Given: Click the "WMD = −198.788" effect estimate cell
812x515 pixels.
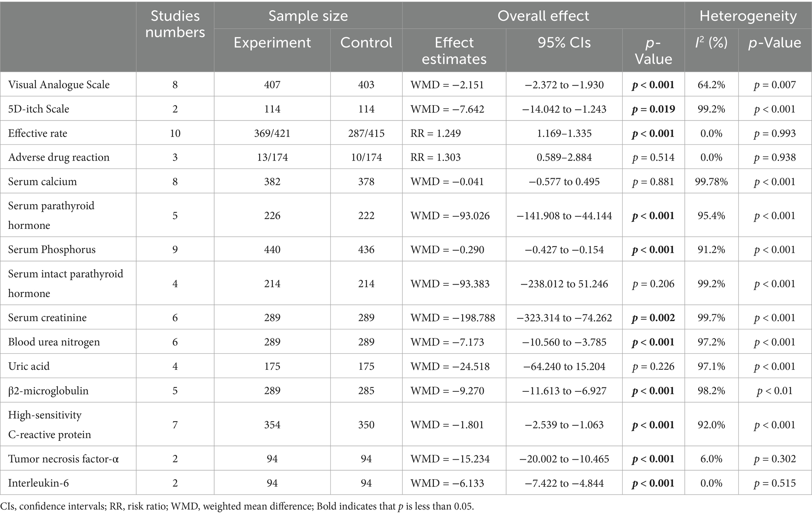Looking at the screenshot, I should (x=453, y=318).
